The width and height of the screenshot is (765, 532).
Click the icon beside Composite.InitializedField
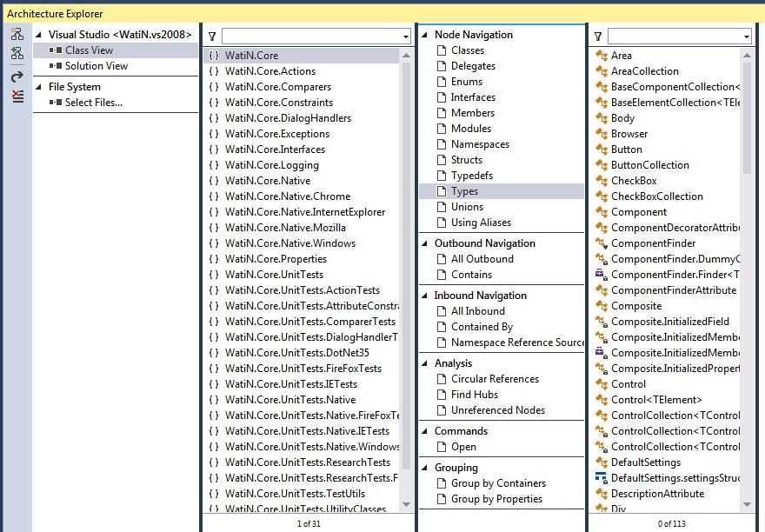point(602,322)
